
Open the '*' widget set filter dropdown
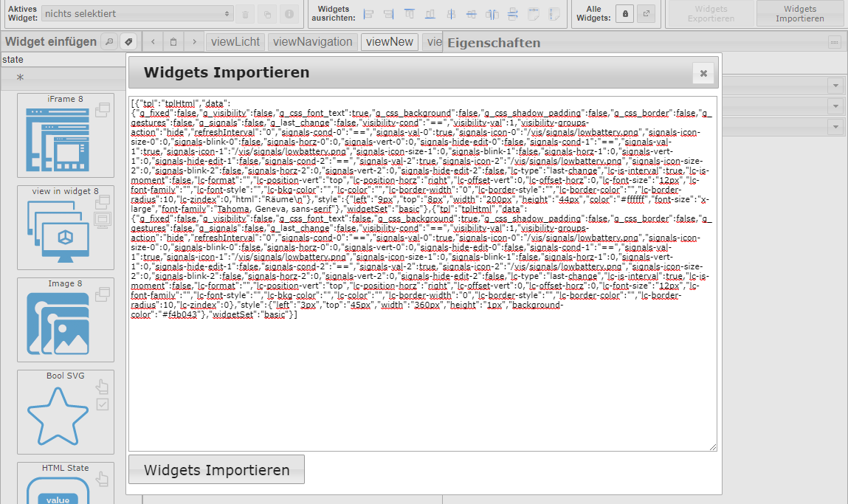63,77
